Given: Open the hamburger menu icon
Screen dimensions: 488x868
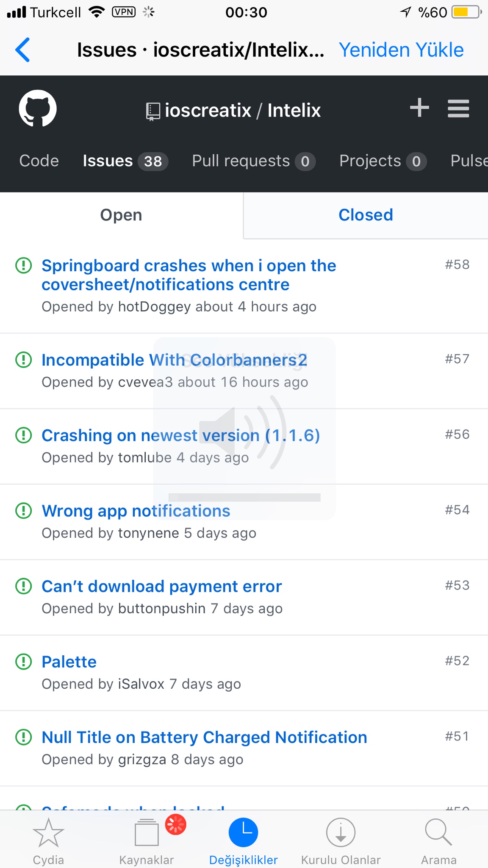Looking at the screenshot, I should [458, 108].
